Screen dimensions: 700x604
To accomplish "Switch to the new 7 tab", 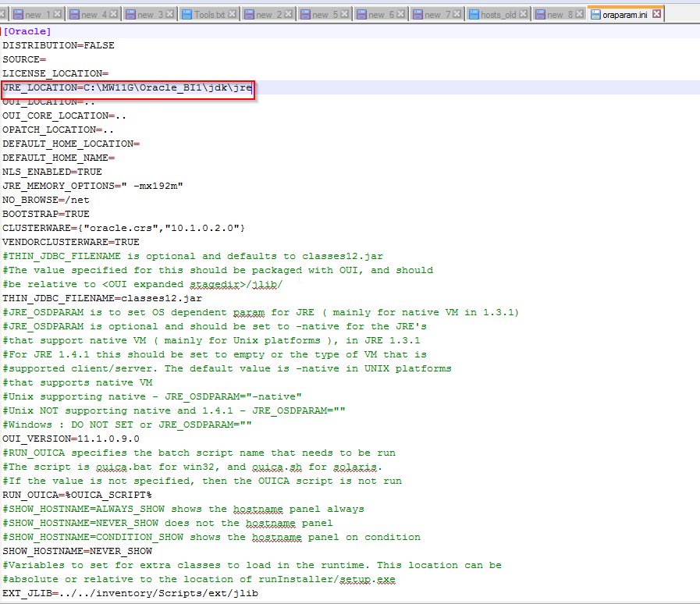I will [x=437, y=15].
